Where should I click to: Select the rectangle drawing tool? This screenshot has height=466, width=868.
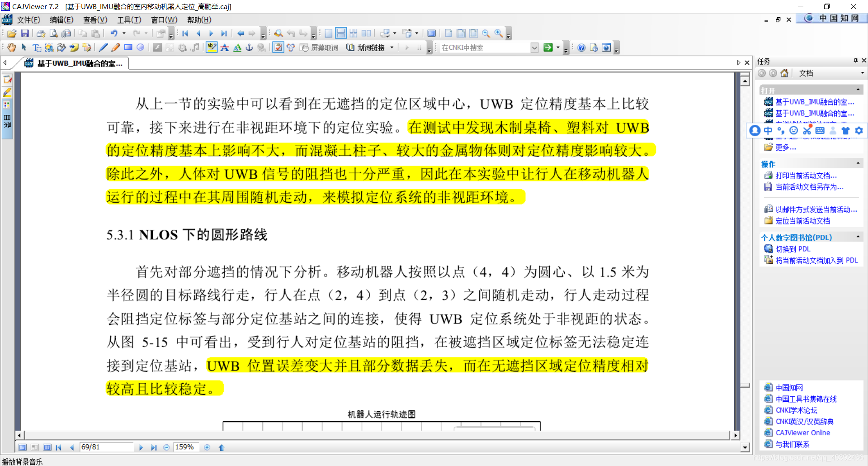128,48
